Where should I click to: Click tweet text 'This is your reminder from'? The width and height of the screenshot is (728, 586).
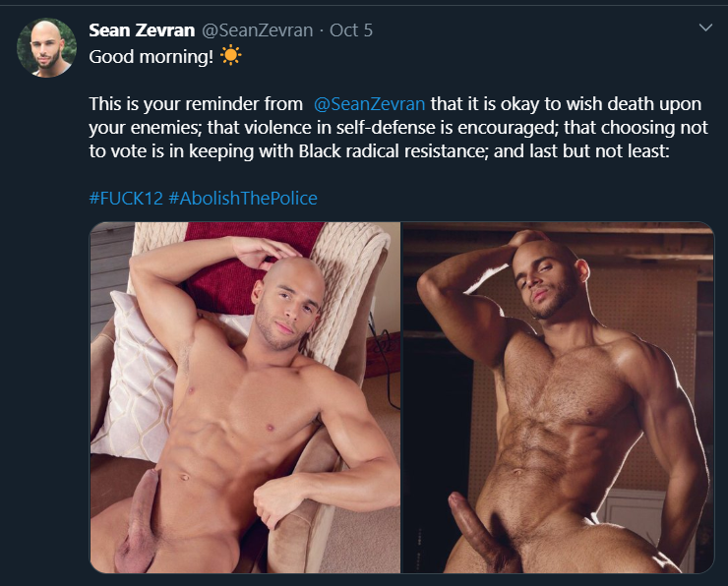coord(196,104)
